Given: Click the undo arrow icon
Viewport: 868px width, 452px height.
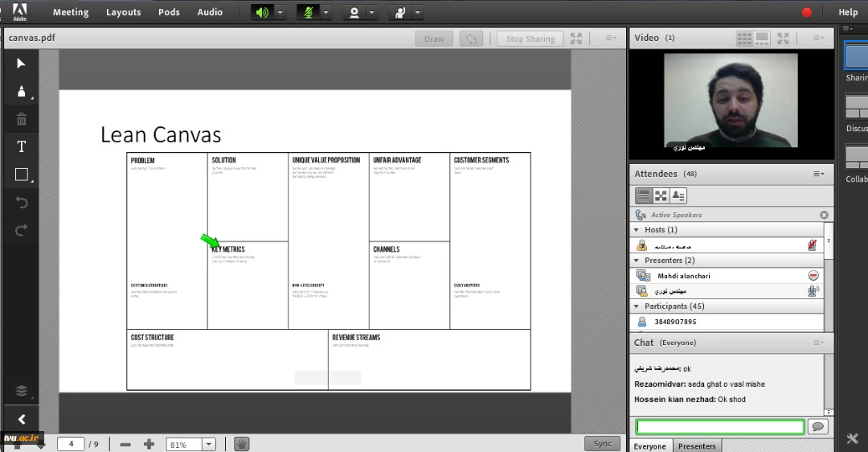Looking at the screenshot, I should pos(22,203).
